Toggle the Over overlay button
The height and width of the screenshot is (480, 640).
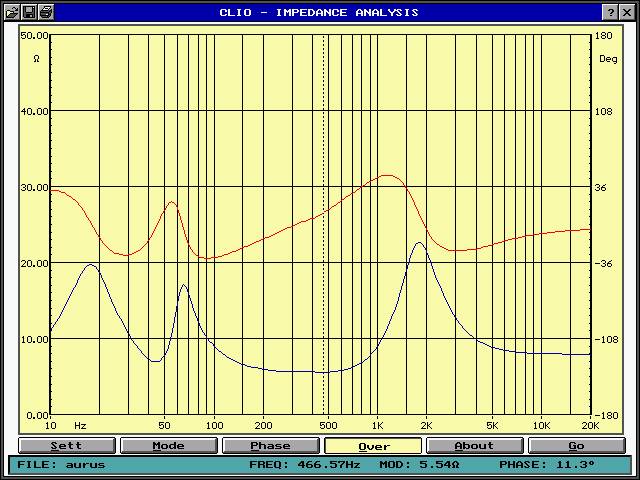tap(373, 446)
